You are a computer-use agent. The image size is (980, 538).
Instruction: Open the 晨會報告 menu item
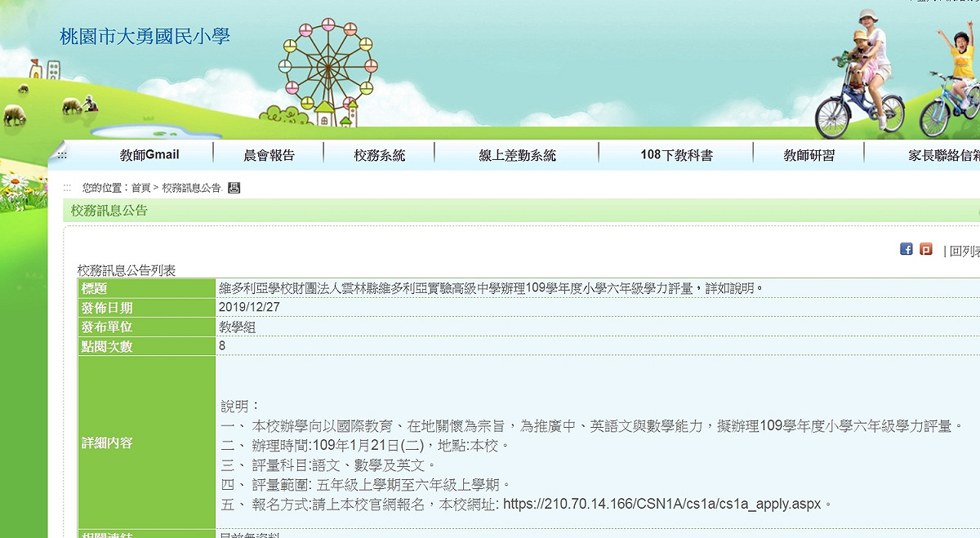click(x=269, y=154)
